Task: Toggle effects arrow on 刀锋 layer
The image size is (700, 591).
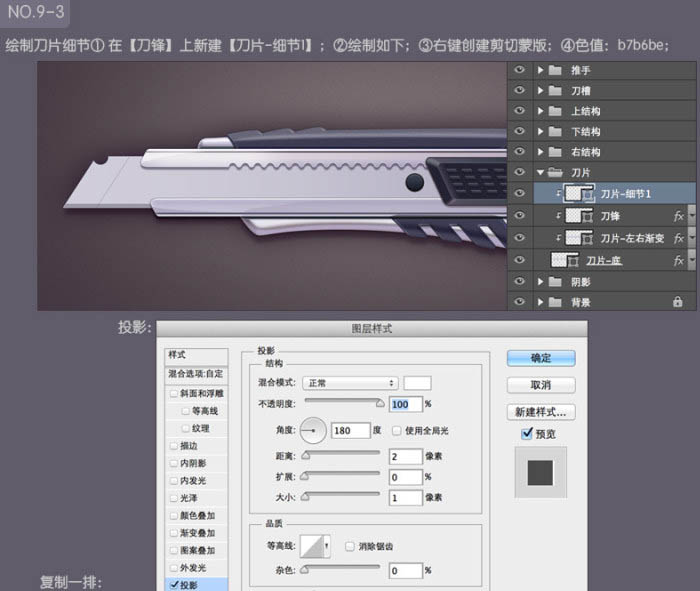Action: tap(692, 216)
